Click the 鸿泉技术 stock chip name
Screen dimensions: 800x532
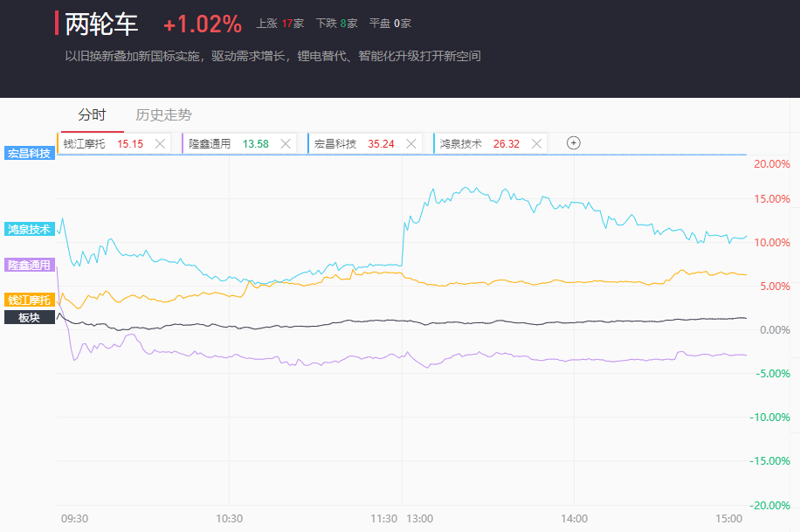pyautogui.click(x=461, y=144)
